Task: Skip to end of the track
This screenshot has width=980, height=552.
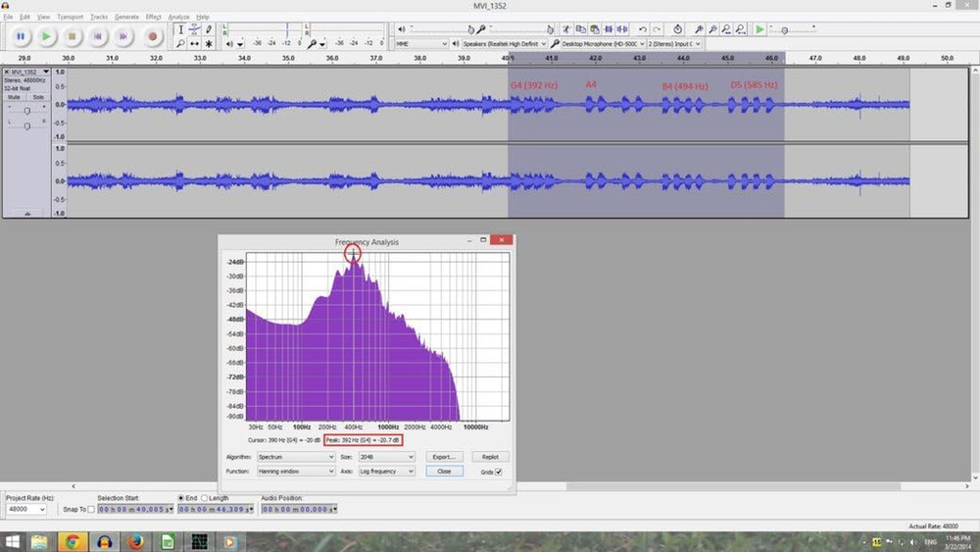Action: coord(123,37)
